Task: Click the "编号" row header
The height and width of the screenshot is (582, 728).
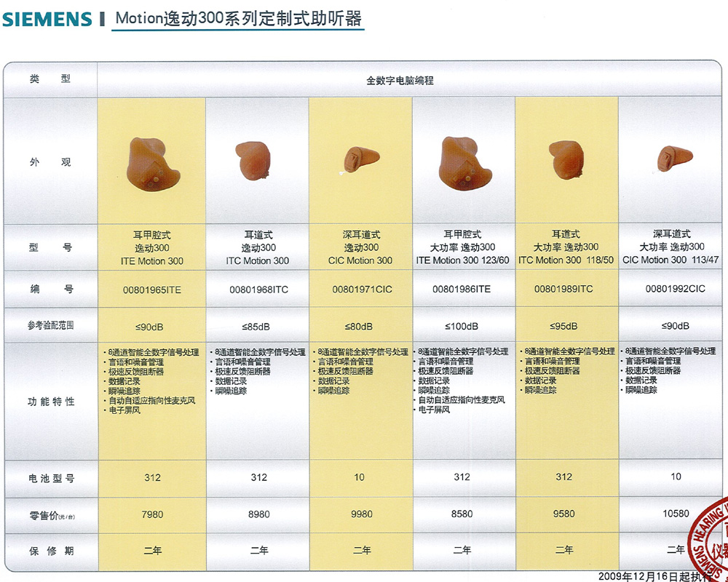Action: [x=50, y=290]
